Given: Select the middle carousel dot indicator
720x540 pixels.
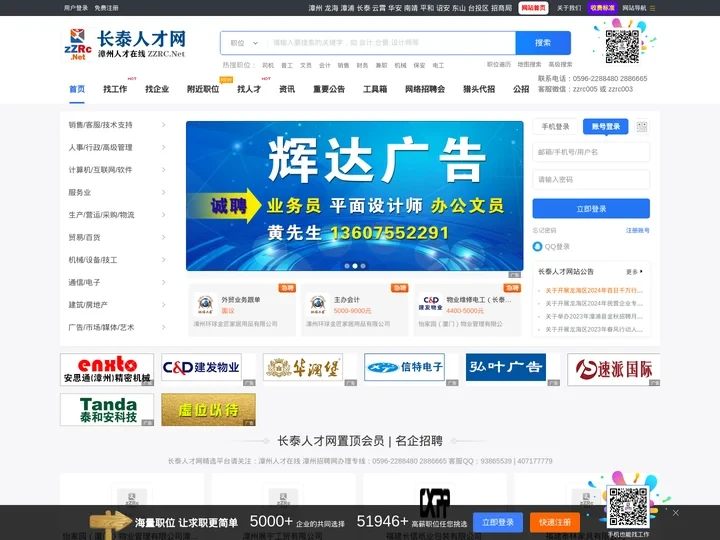Looking at the screenshot, I should click(x=355, y=266).
